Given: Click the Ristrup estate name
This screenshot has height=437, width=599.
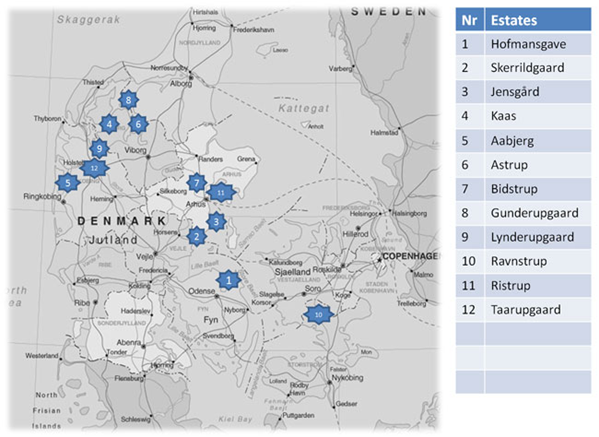Looking at the screenshot, I should [x=510, y=285].
